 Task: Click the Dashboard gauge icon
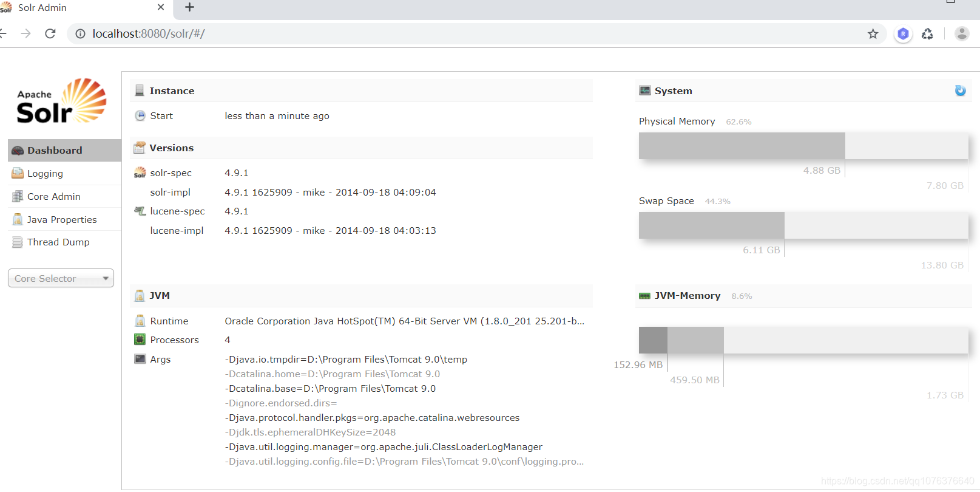[x=18, y=151]
